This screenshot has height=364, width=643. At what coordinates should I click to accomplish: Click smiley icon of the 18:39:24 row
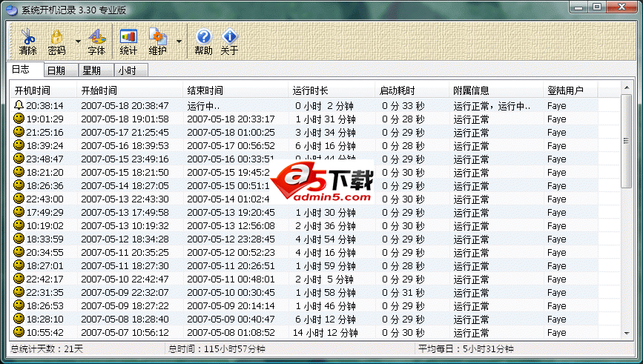pos(19,145)
